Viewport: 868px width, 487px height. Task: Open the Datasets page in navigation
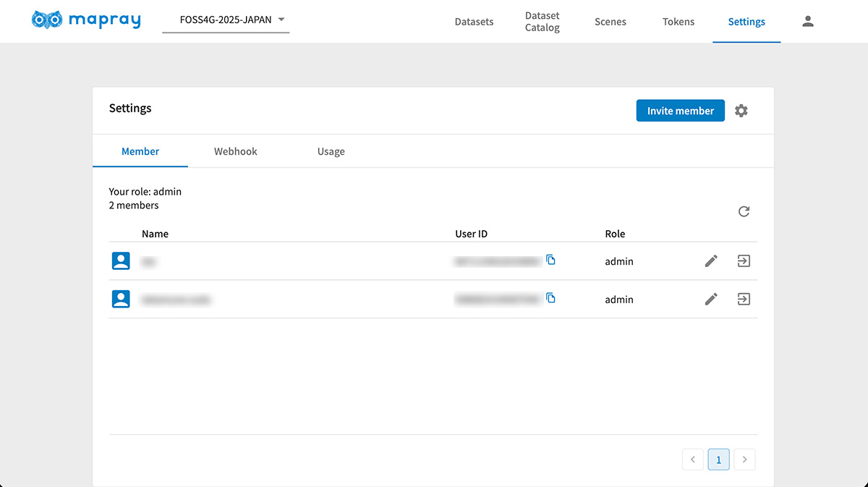coord(474,22)
